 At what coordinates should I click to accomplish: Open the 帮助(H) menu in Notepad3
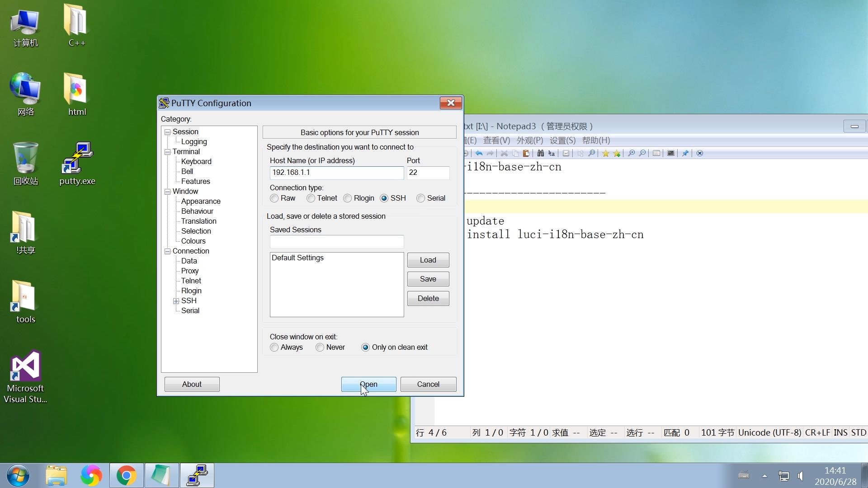pyautogui.click(x=596, y=141)
